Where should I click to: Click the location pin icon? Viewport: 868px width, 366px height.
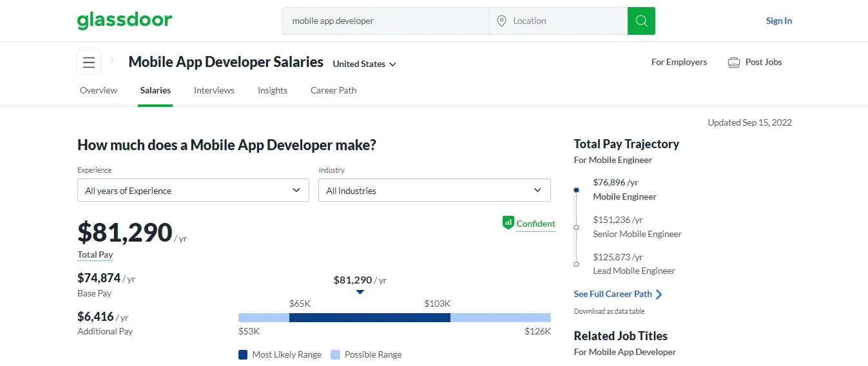click(502, 21)
